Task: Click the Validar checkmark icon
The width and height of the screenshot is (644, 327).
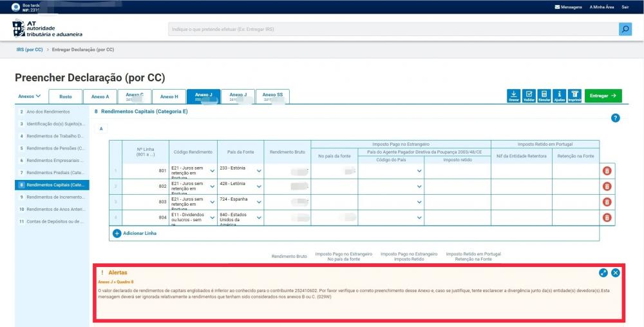Action: tap(529, 95)
